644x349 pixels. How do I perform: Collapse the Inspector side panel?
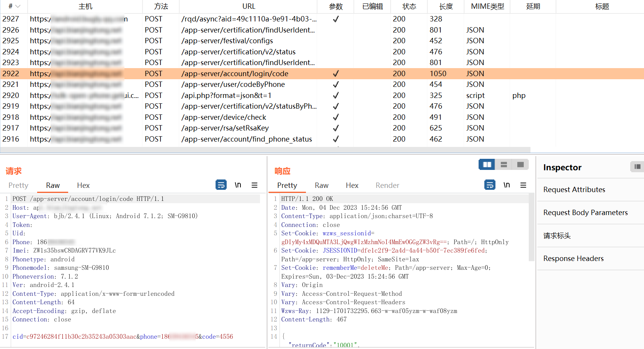point(637,166)
